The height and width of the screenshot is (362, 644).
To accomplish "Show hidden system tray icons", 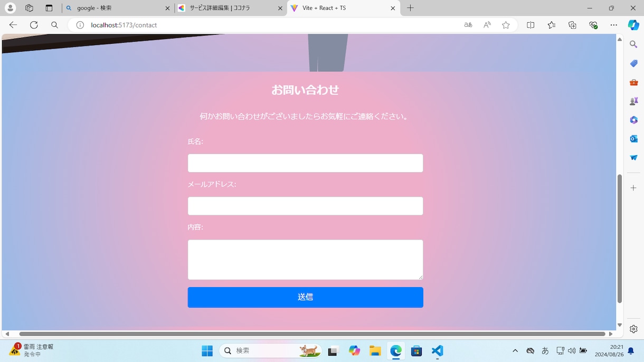I will tap(515, 351).
